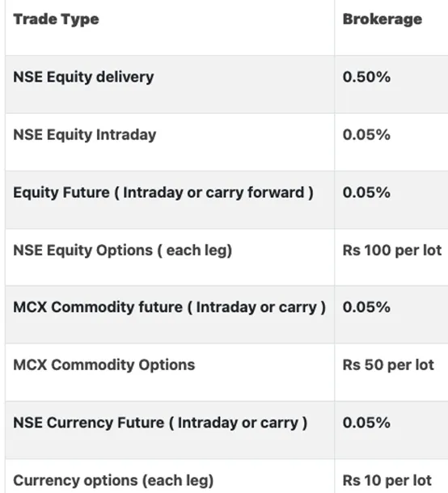Click the Rs 50 per lot value
Screen dimensions: 448x493
pyautogui.click(x=388, y=365)
